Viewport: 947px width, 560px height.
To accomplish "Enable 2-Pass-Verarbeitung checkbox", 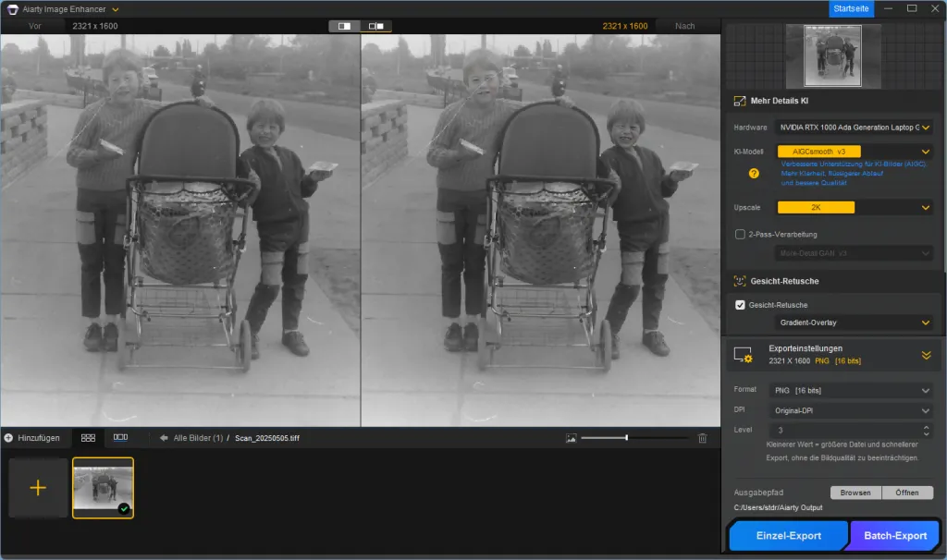I will [740, 235].
